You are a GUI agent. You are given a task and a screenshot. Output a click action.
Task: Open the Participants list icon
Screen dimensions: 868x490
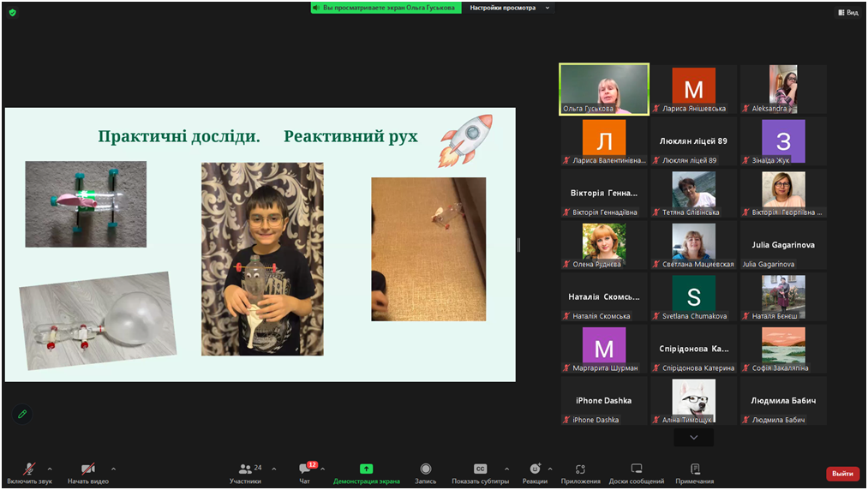point(246,469)
